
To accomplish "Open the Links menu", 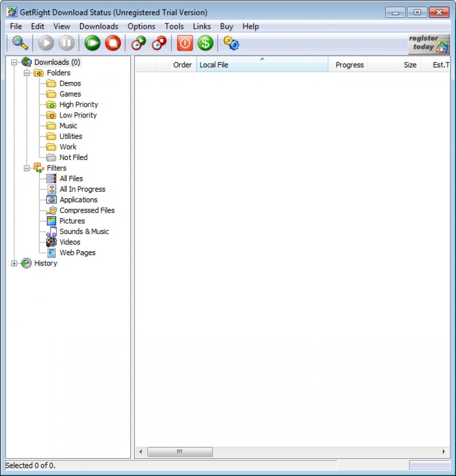I will click(x=202, y=26).
